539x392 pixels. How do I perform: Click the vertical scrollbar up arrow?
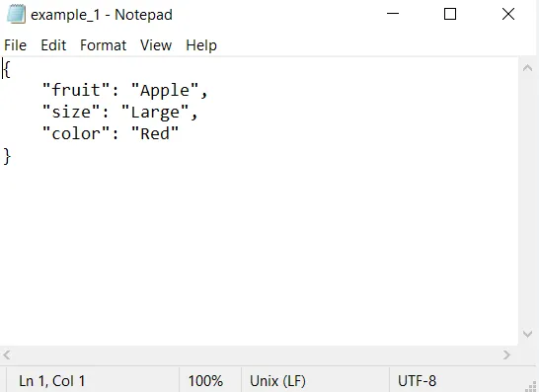point(528,68)
